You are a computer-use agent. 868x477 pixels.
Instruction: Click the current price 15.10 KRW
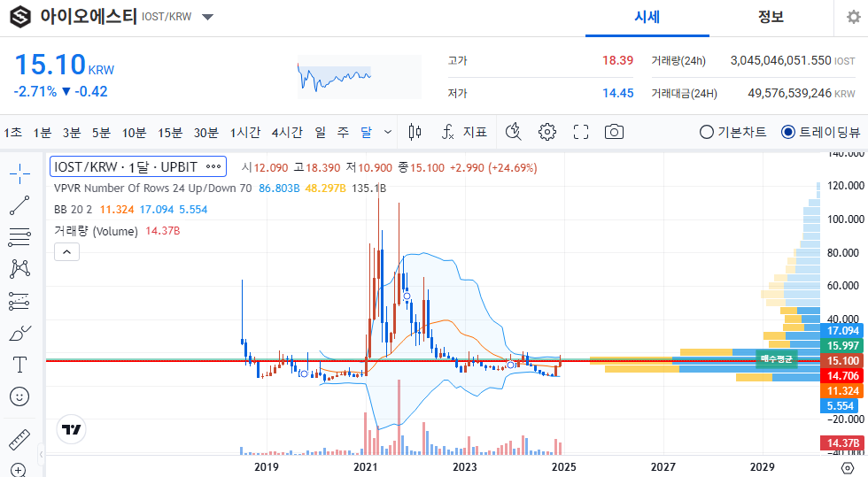(x=64, y=65)
